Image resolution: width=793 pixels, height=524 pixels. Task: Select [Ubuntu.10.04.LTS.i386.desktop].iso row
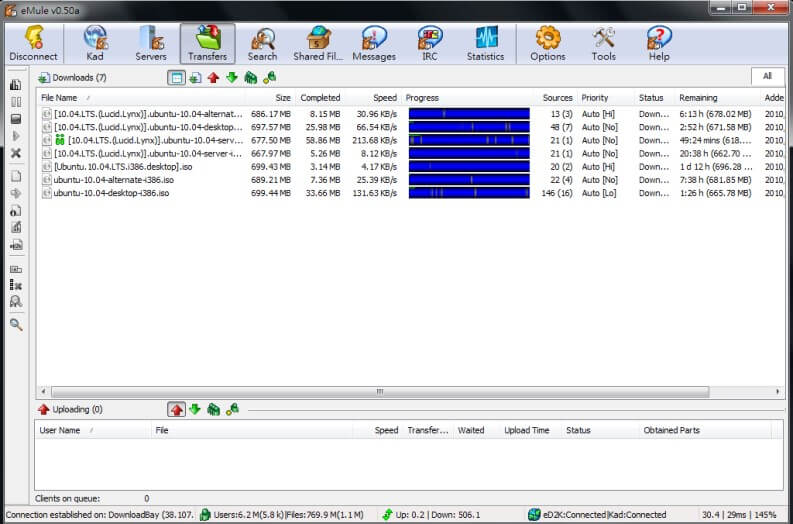tap(411, 166)
